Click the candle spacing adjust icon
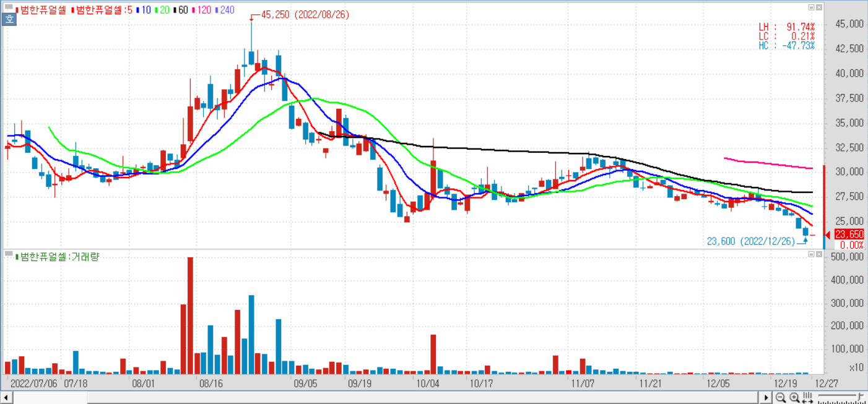This screenshot has height=404, width=868. [x=807, y=397]
